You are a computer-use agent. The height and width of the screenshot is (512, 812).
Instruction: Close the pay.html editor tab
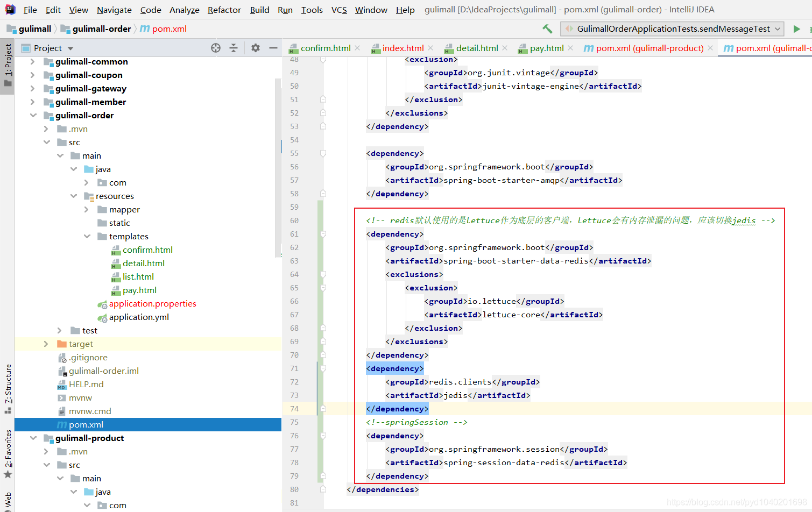click(x=570, y=48)
